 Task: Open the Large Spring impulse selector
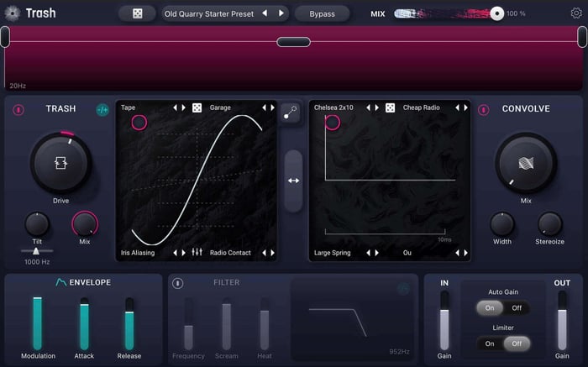[x=333, y=253]
